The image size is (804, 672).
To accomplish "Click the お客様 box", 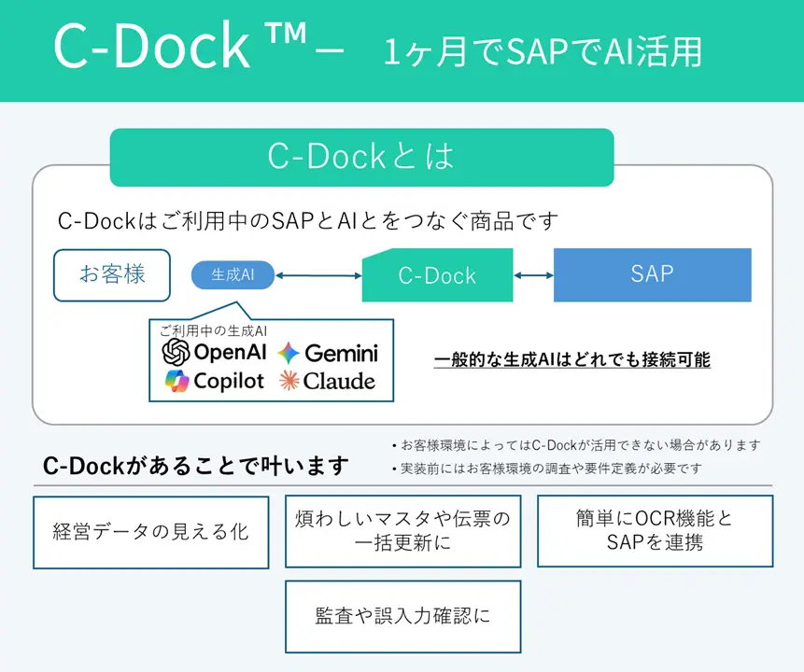I will point(112,274).
